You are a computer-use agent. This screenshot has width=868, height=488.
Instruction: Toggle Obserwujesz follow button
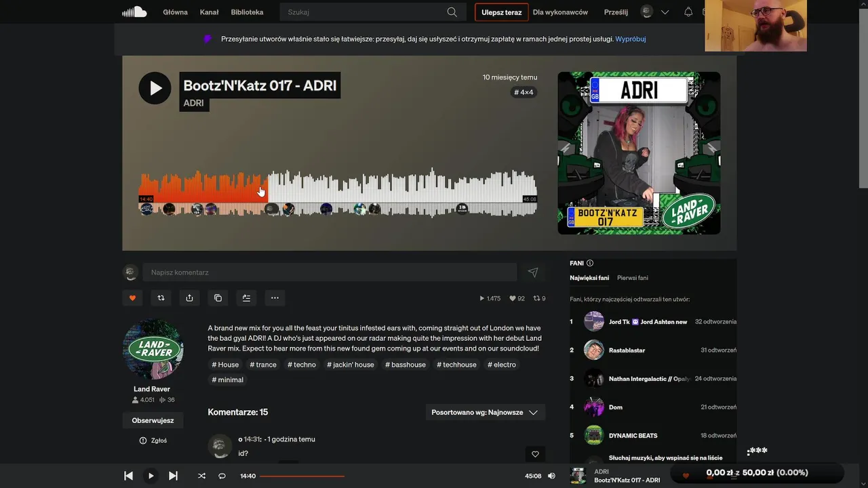tap(153, 420)
